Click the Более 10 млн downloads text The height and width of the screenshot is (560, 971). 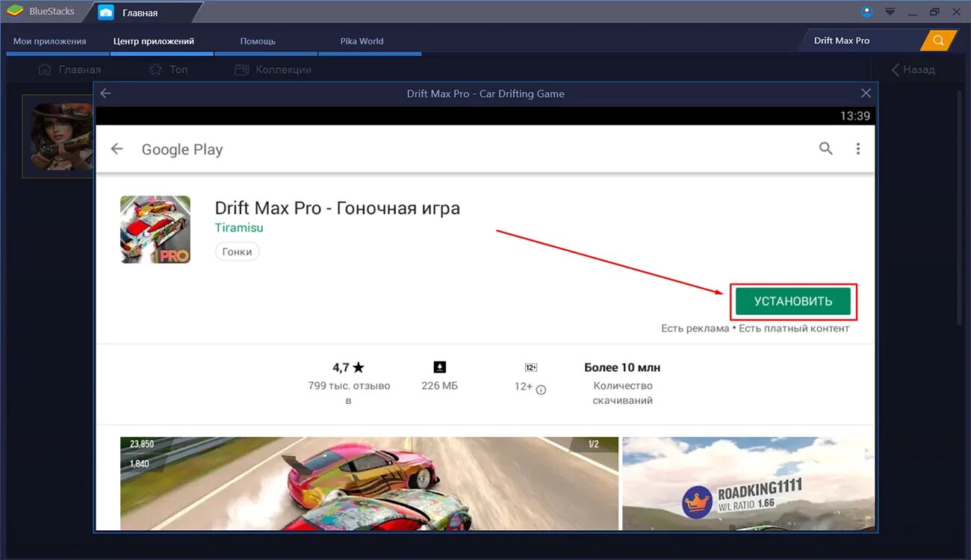[622, 367]
